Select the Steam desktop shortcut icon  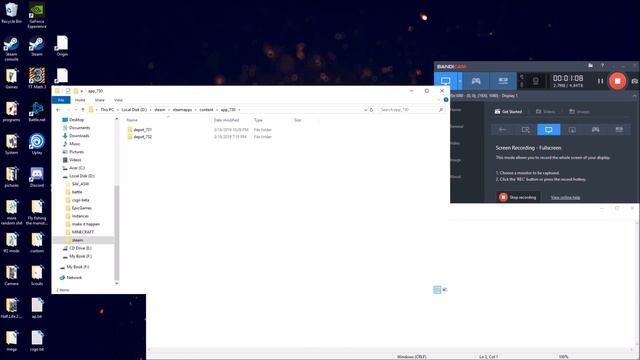coord(37,47)
